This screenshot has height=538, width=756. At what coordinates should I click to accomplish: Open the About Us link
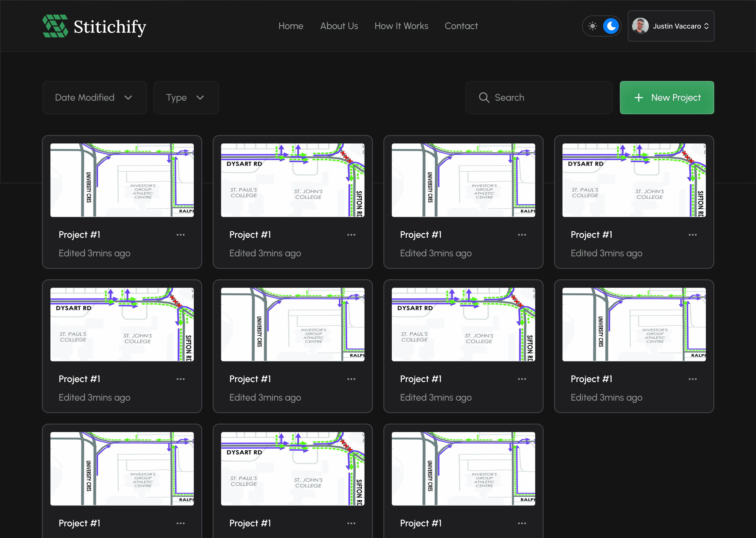339,26
